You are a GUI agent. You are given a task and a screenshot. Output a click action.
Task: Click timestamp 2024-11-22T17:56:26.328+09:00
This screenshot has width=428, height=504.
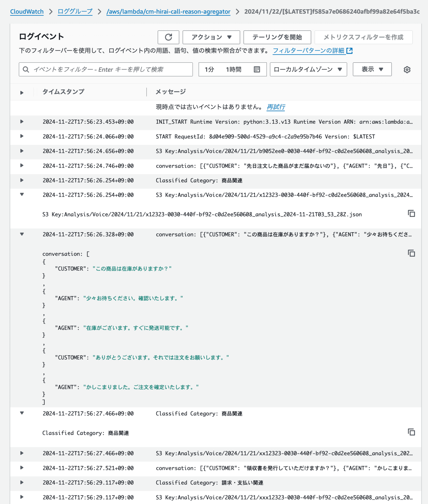coord(88,234)
